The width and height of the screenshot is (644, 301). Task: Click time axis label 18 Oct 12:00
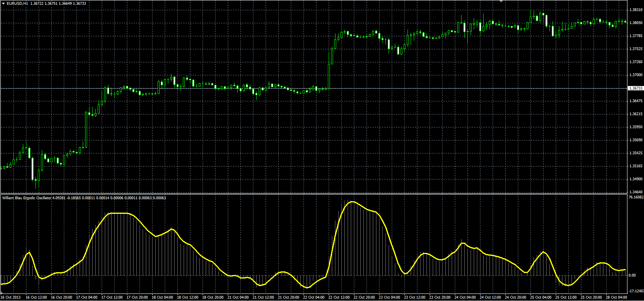coord(188,297)
